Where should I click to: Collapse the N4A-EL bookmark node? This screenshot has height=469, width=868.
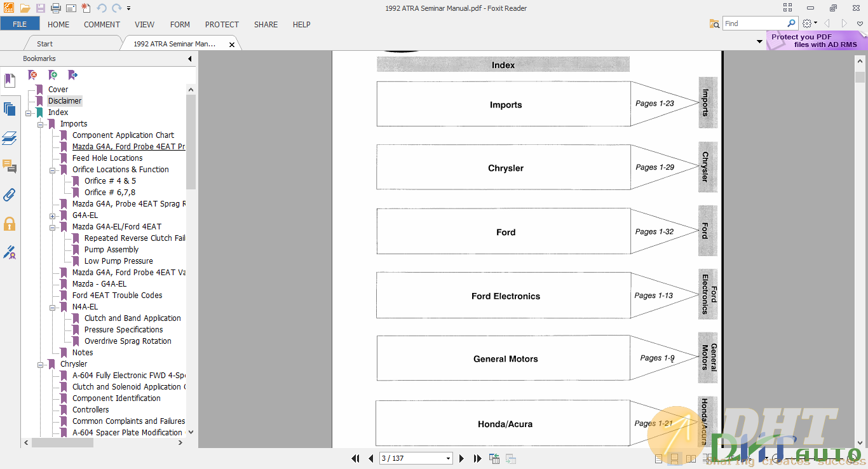[52, 307]
